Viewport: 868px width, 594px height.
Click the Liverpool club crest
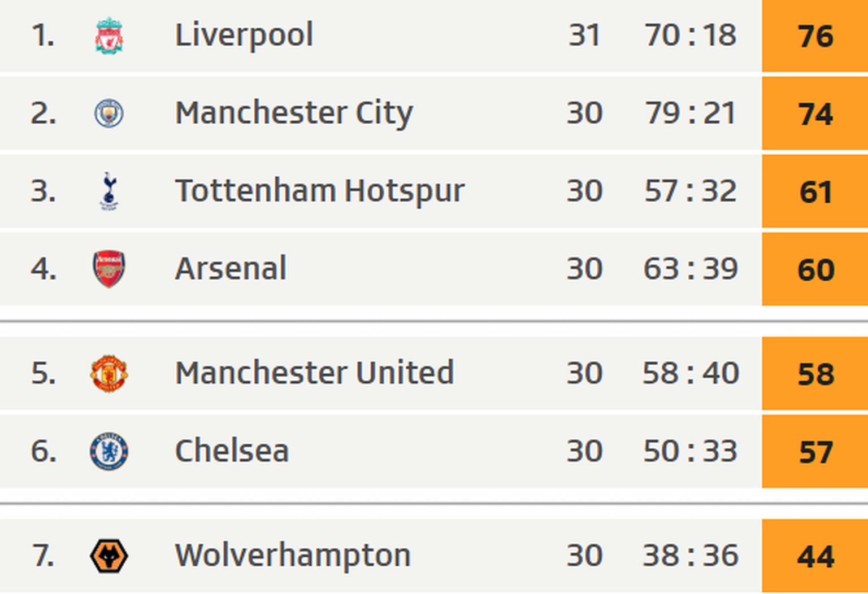[x=109, y=36]
